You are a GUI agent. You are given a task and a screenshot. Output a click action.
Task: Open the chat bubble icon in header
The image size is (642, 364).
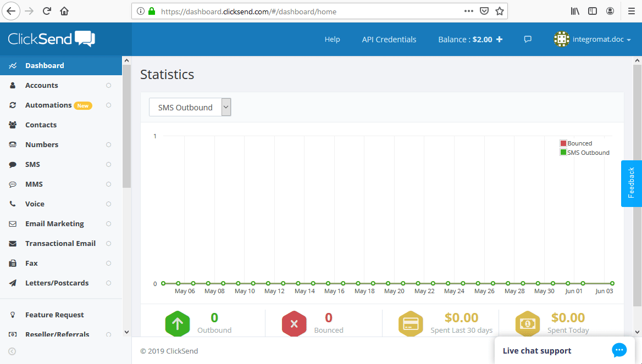[x=528, y=40]
